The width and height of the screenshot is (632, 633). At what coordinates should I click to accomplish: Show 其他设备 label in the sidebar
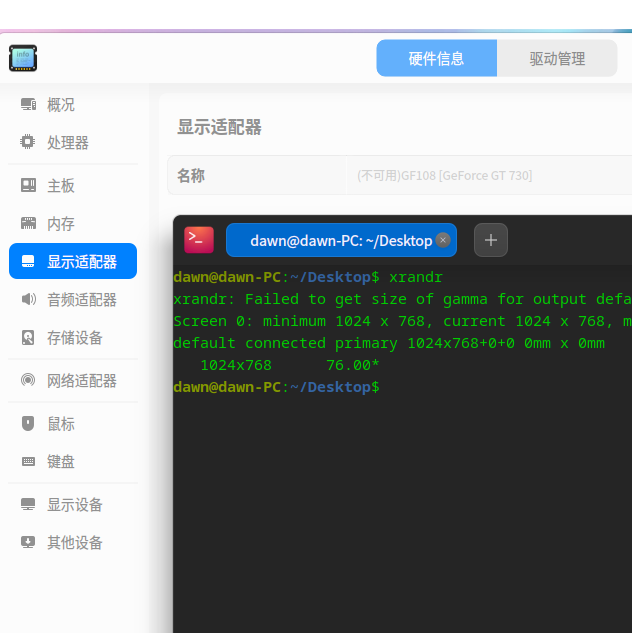point(75,543)
